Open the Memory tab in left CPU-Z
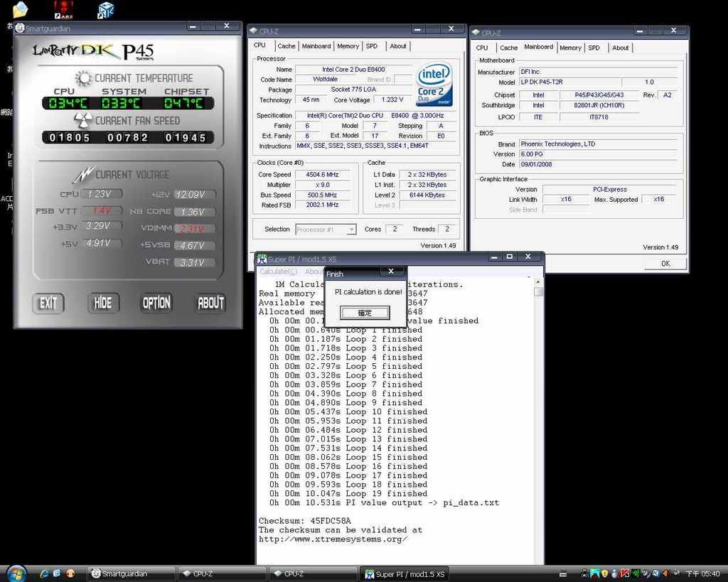The height and width of the screenshot is (582, 728). click(348, 46)
